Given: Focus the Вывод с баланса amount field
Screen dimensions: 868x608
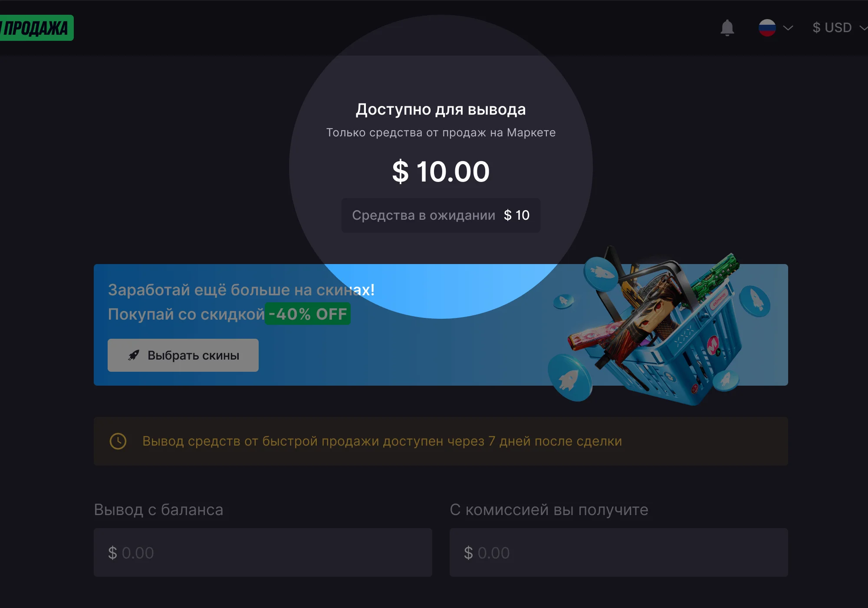Looking at the screenshot, I should tap(263, 552).
